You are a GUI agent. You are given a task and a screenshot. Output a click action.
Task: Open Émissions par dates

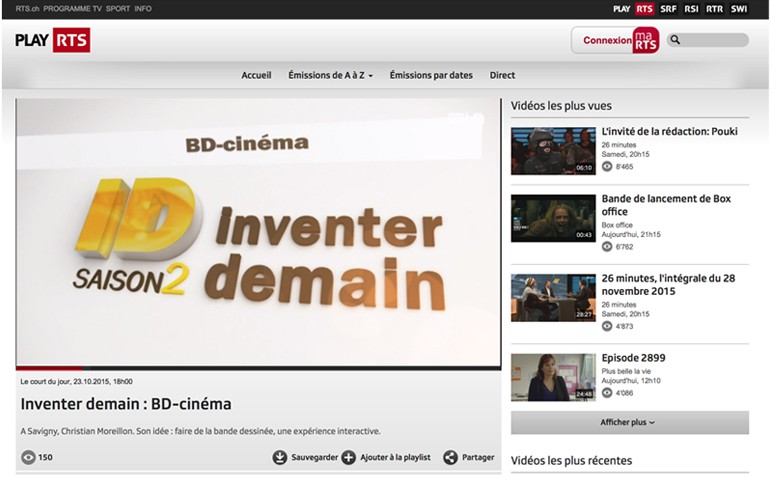[x=431, y=75]
